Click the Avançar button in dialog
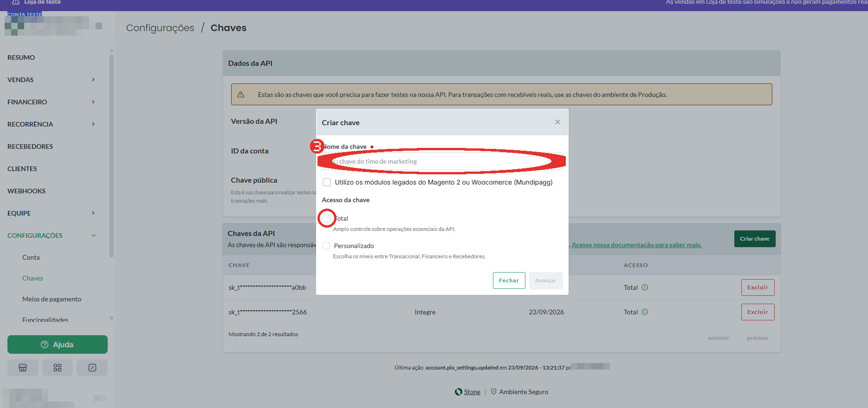 [x=545, y=280]
